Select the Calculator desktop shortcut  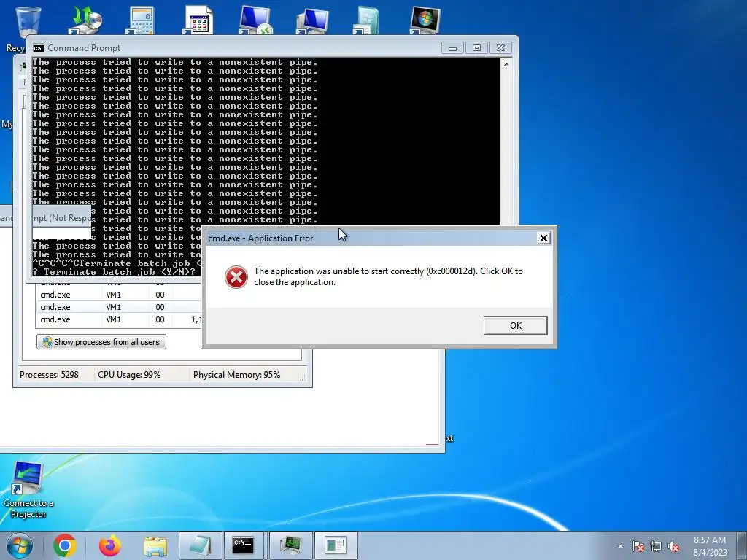pos(141,20)
